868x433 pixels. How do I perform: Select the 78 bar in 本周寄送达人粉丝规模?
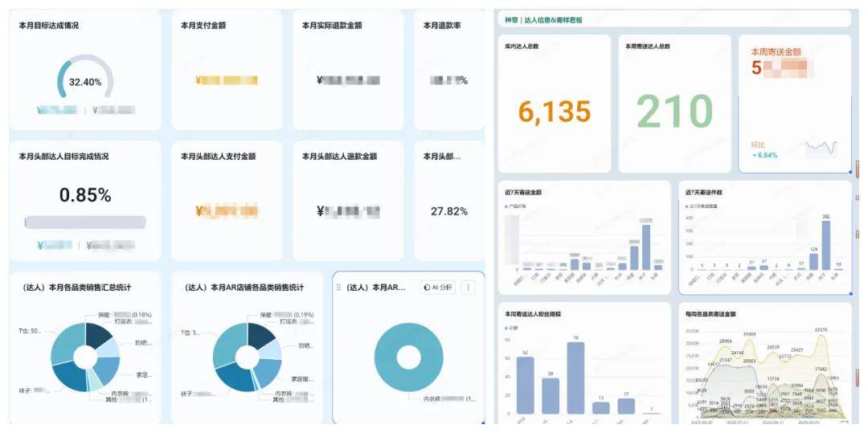tap(575, 378)
